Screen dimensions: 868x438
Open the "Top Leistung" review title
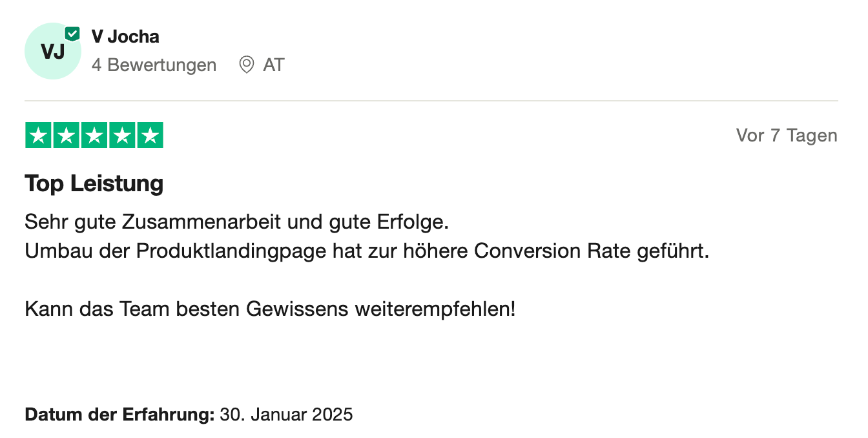tap(94, 184)
